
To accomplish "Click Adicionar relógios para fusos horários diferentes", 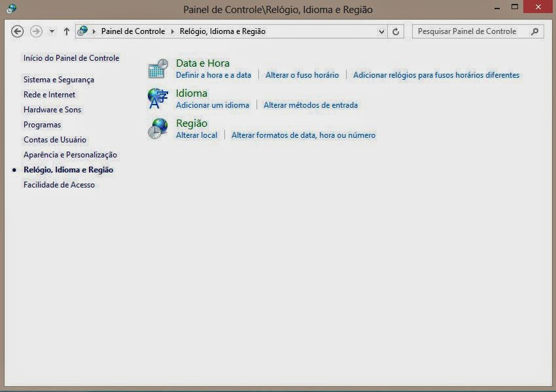I will tap(436, 75).
